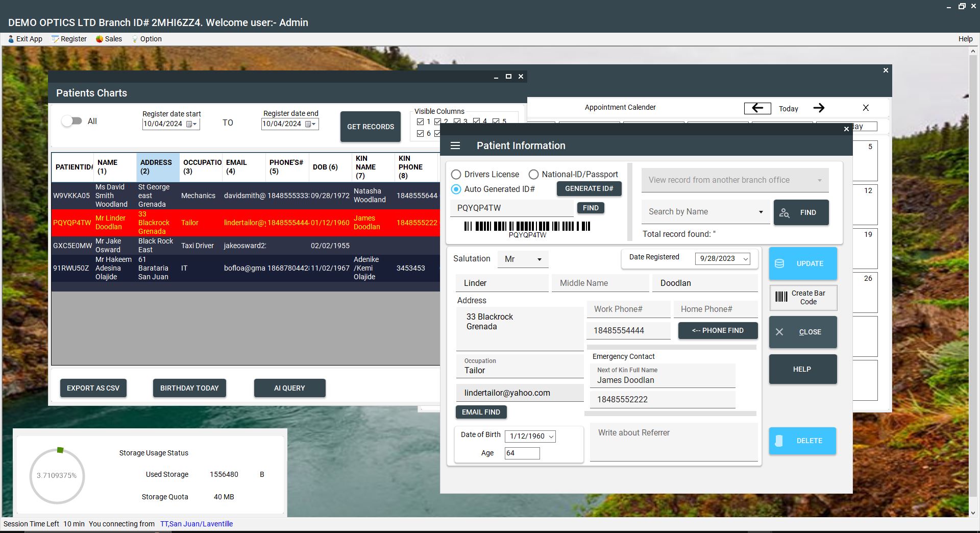Image resolution: width=980 pixels, height=533 pixels.
Task: Click the GET RECORDS button
Action: tap(371, 127)
